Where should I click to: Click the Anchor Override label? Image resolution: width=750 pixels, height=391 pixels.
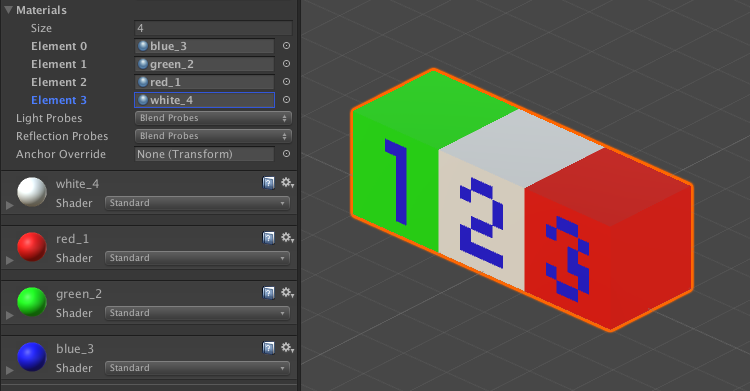tap(61, 154)
